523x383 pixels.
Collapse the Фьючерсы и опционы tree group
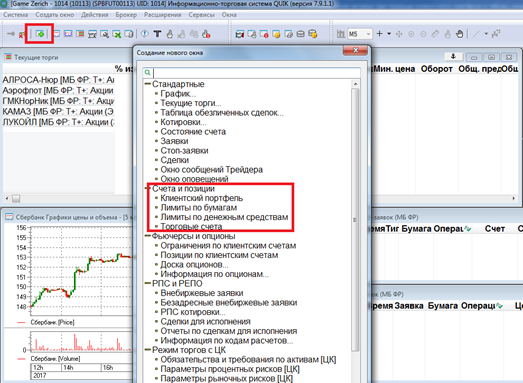point(147,236)
